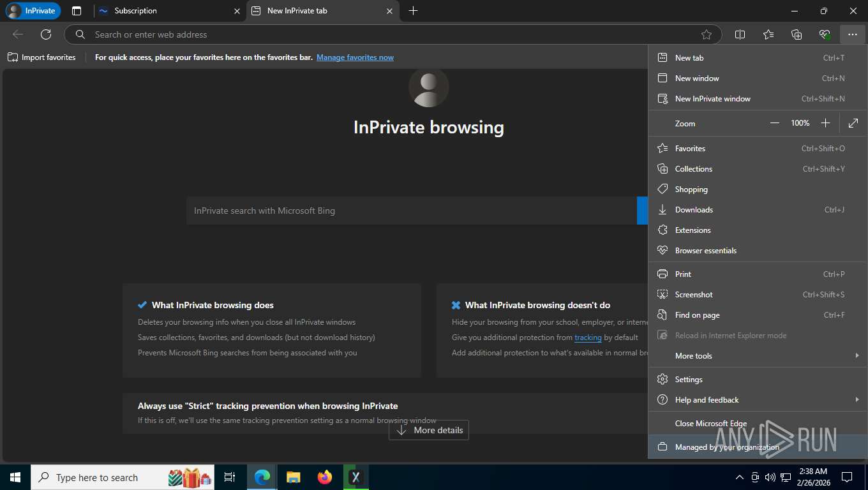Open the Manage favorites now link
868x490 pixels.
coord(355,57)
